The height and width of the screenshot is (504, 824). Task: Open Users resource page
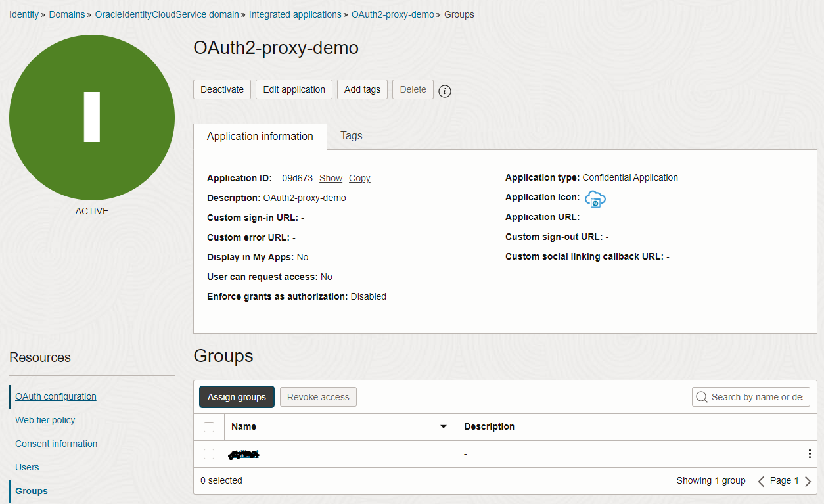(27, 467)
